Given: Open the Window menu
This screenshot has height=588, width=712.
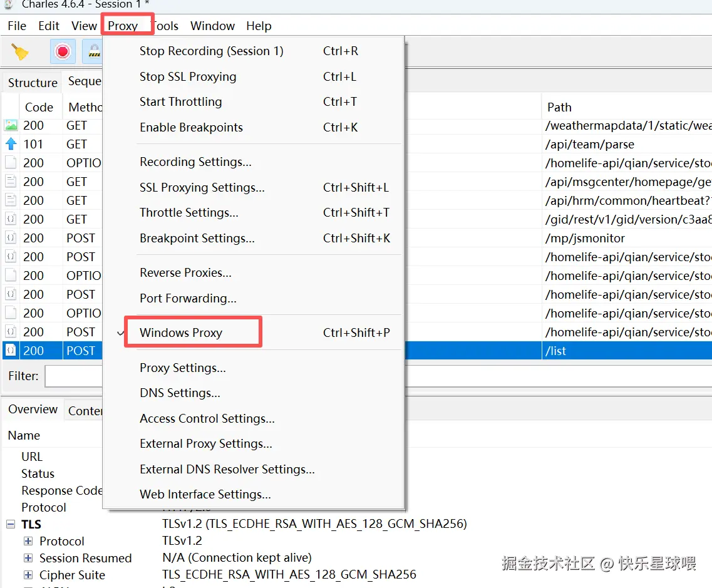Looking at the screenshot, I should pyautogui.click(x=212, y=26).
